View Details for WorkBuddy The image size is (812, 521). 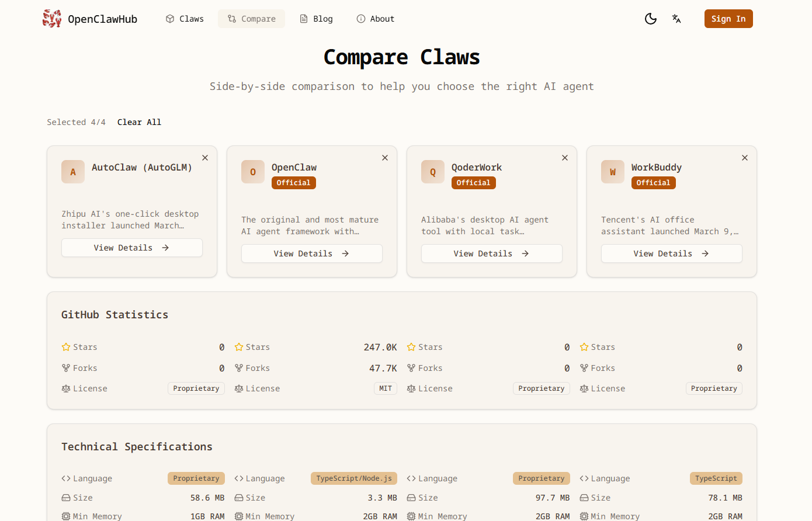point(672,253)
